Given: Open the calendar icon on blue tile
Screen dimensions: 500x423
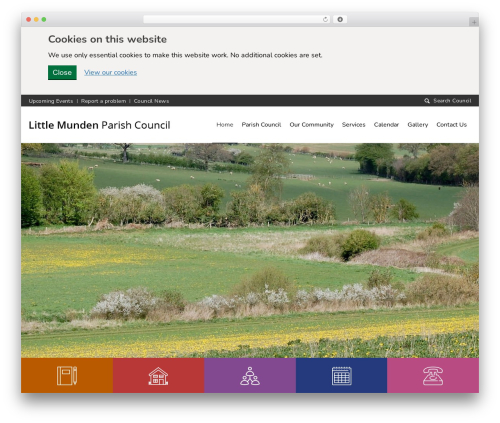Looking at the screenshot, I should [342, 376].
